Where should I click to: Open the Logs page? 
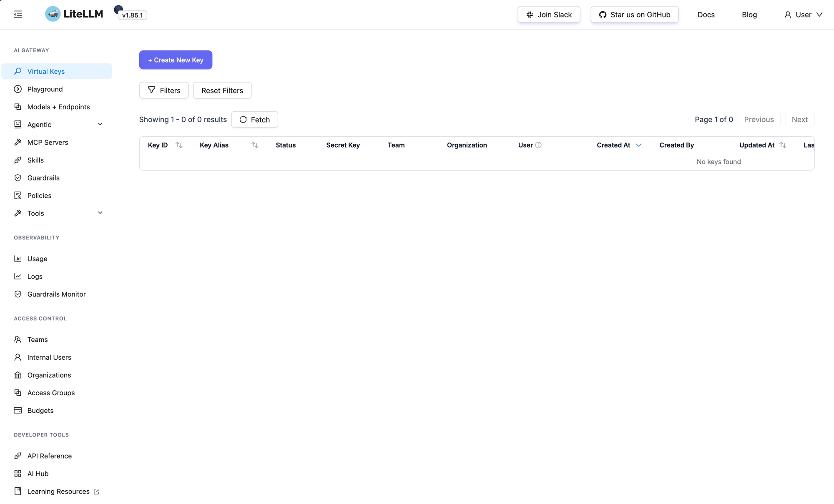(57, 276)
